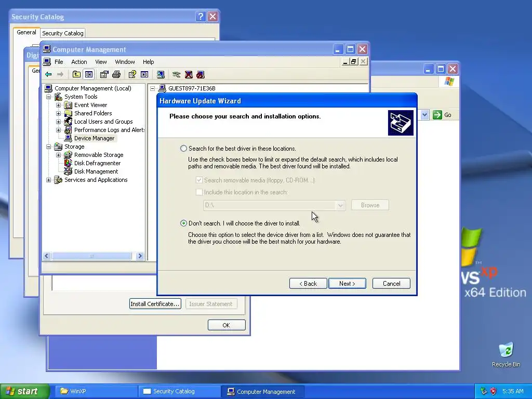Image resolution: width=532 pixels, height=399 pixels.
Task: Click the Go button in background window
Action: coord(442,115)
